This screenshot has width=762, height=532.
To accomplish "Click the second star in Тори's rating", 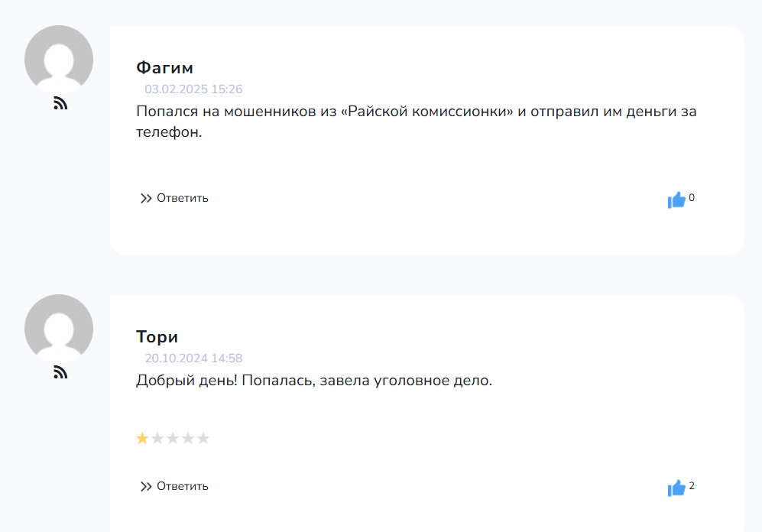I will click(x=157, y=439).
